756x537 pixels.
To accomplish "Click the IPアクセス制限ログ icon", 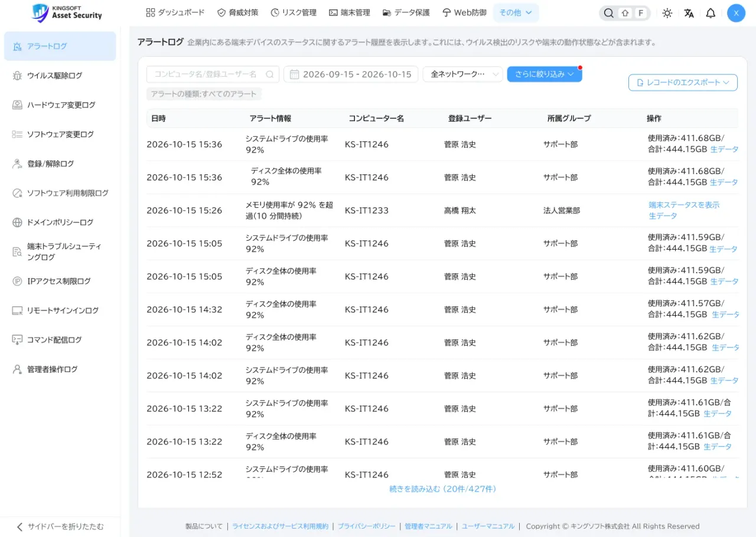I will pyautogui.click(x=17, y=281).
